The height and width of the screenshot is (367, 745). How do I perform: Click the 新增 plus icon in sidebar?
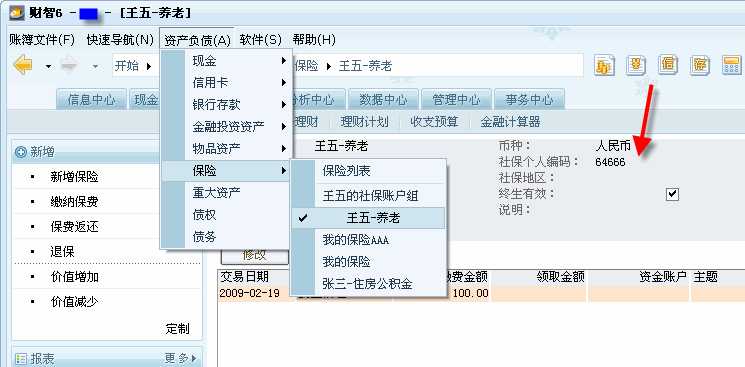[x=20, y=152]
